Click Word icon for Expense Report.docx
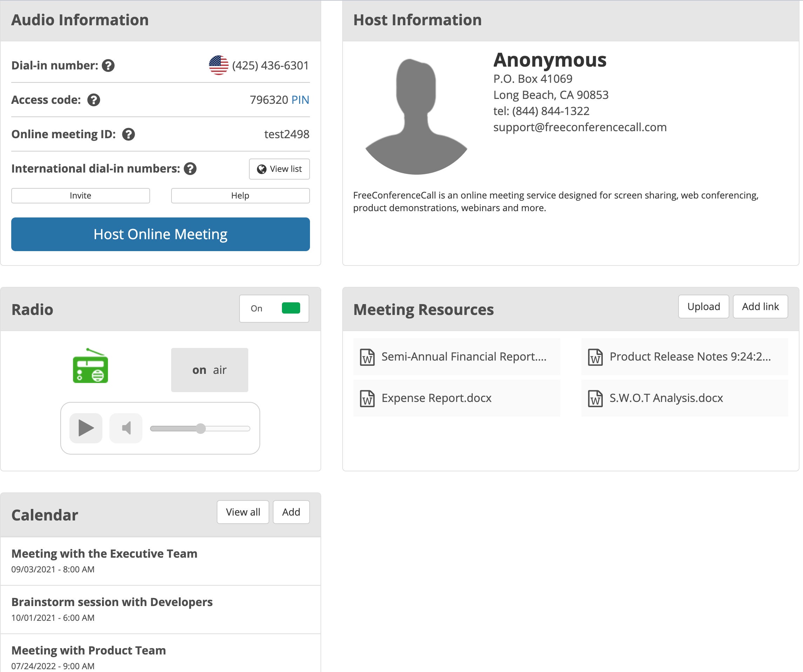Image resolution: width=803 pixels, height=672 pixels. tap(367, 398)
